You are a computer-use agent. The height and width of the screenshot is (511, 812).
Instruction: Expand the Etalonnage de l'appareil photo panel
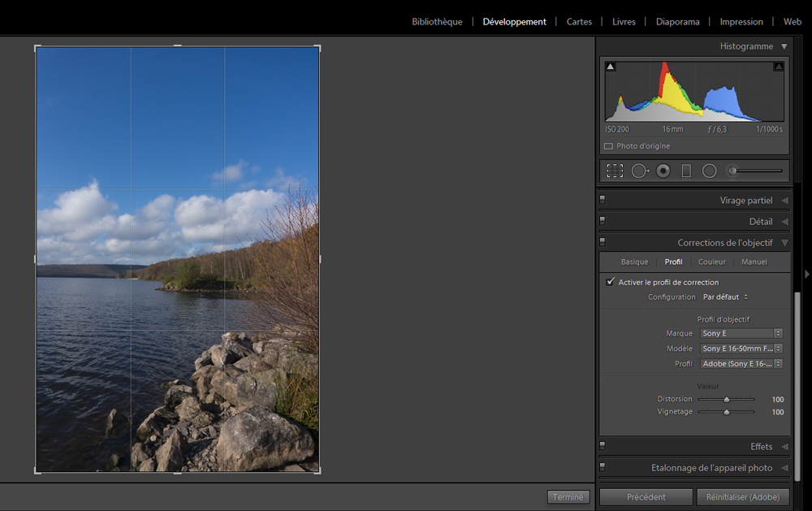785,468
